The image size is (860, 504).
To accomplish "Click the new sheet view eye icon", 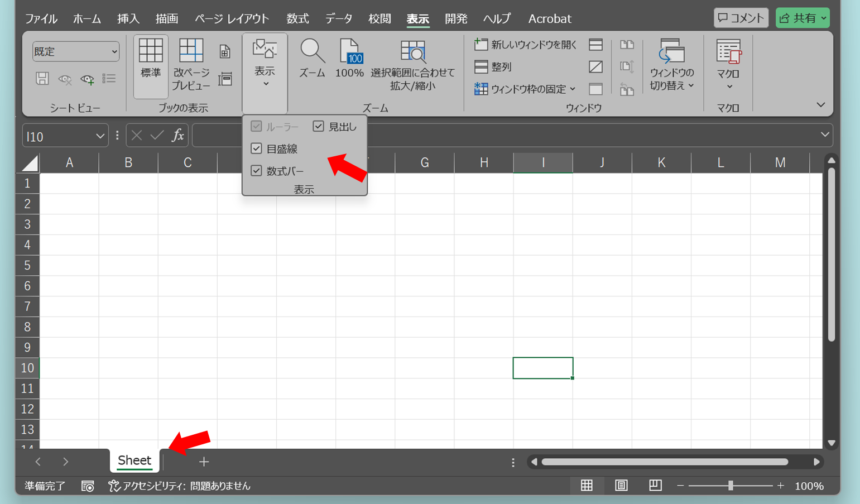I will point(87,79).
